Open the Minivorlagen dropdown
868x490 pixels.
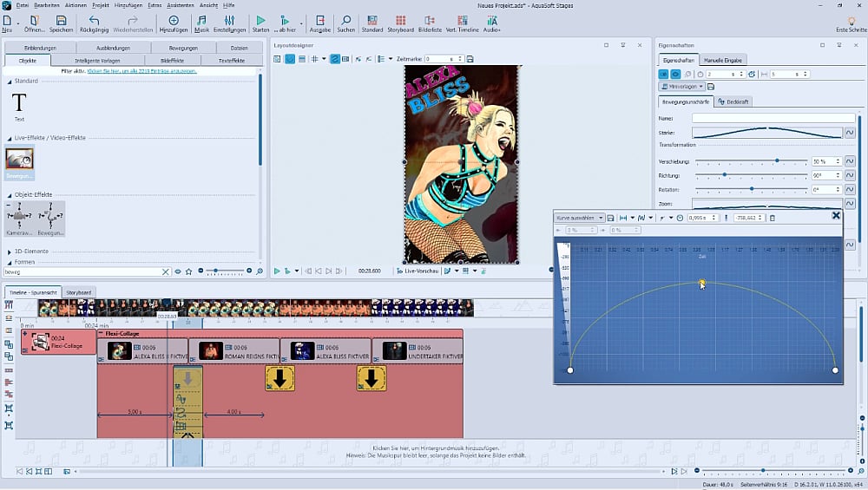681,87
